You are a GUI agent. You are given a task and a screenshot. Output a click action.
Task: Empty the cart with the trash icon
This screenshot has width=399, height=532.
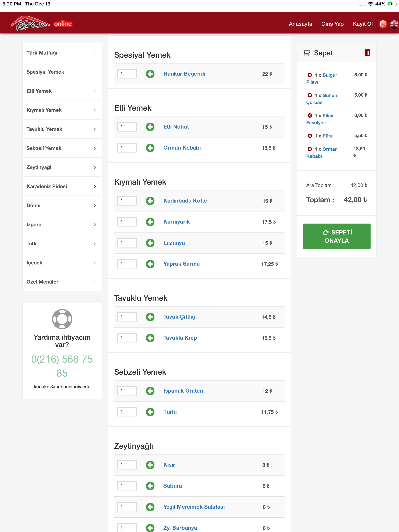coord(367,52)
